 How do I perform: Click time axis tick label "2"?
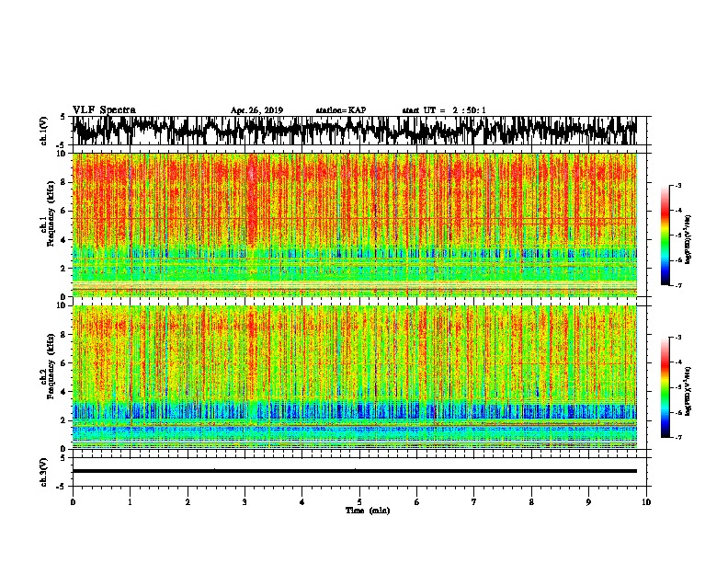188,502
